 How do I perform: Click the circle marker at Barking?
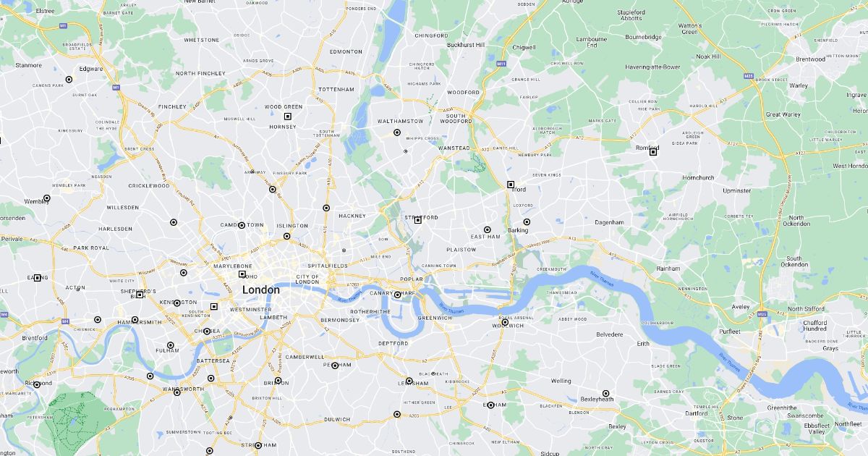pyautogui.click(x=527, y=222)
